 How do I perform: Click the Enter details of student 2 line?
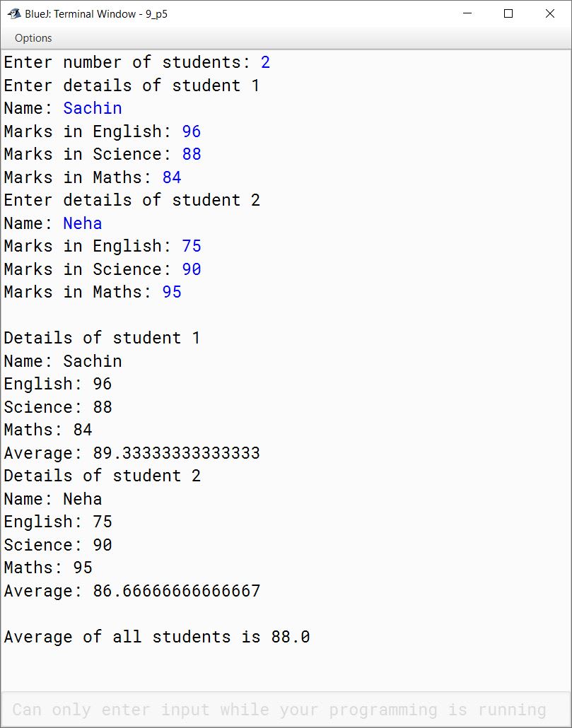[x=132, y=200]
